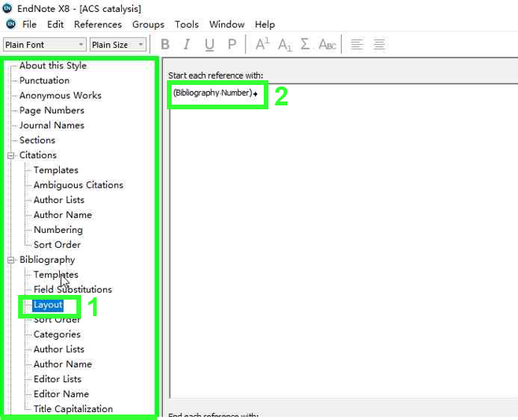
Task: Toggle Italic formatting in toolbar
Action: [187, 45]
